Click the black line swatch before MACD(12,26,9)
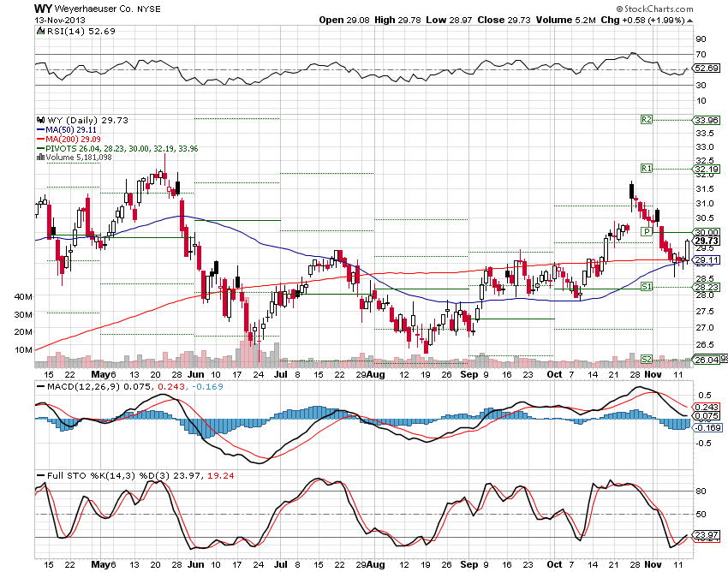This screenshot has width=728, height=572. click(x=41, y=387)
